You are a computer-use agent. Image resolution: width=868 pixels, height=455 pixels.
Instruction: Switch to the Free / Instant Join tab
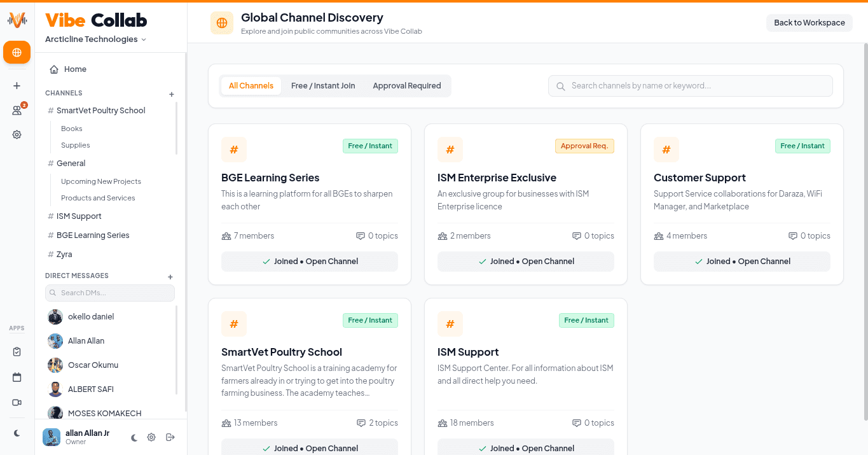[x=323, y=86]
